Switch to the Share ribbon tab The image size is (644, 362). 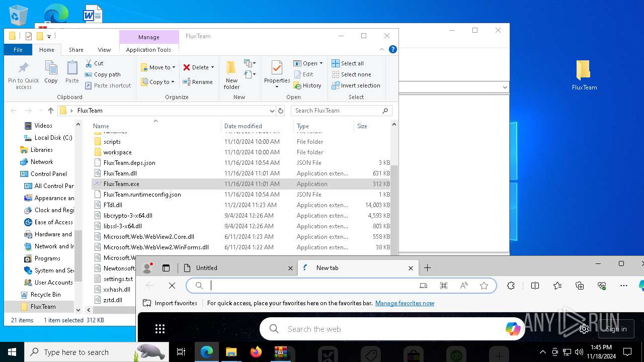coord(76,50)
